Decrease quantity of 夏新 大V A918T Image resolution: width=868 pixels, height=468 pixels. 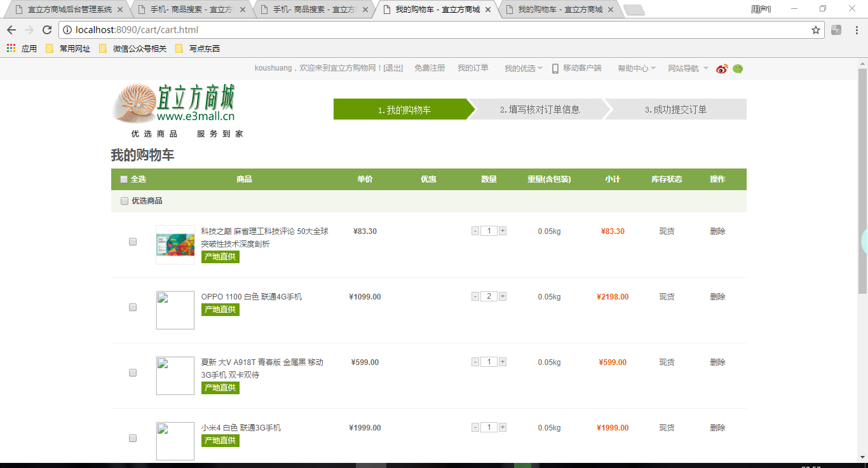pos(475,362)
